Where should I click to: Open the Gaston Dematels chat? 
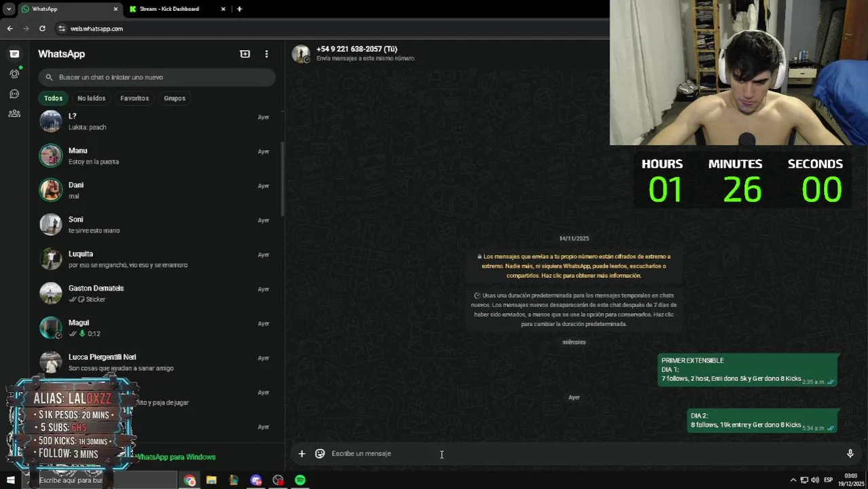coord(156,293)
